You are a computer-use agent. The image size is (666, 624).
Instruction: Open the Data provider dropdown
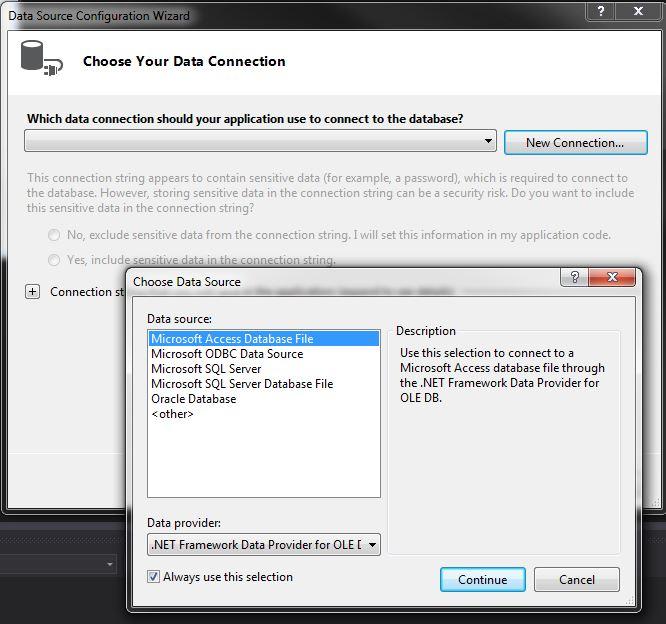click(x=372, y=545)
